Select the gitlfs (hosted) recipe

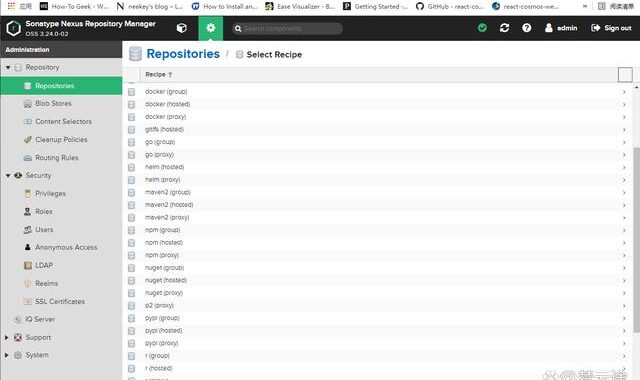click(x=378, y=129)
